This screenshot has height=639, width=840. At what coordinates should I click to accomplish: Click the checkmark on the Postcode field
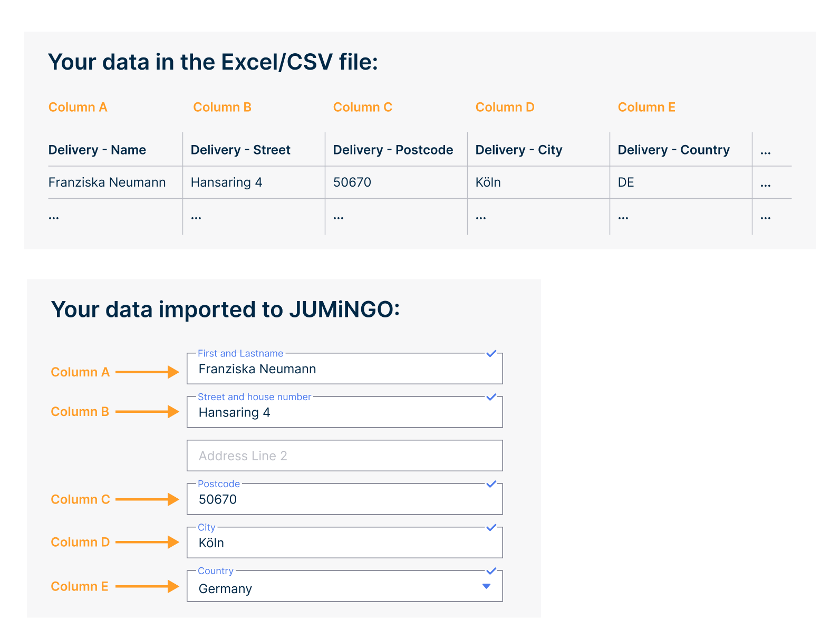(491, 484)
